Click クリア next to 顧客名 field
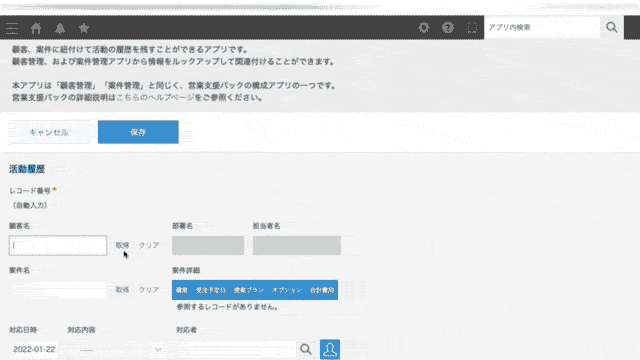This screenshot has width=640, height=360. tap(149, 245)
